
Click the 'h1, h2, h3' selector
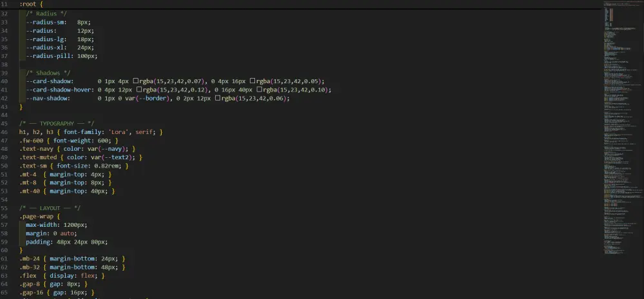point(36,132)
